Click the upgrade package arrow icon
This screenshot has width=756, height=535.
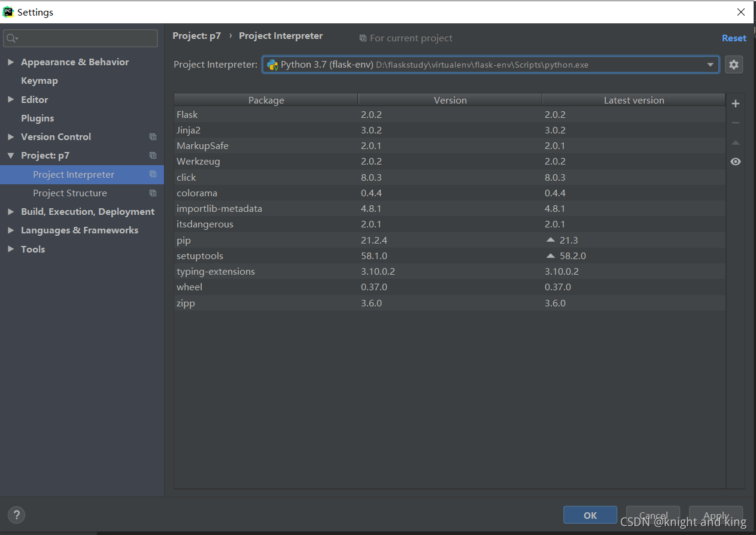pyautogui.click(x=736, y=142)
